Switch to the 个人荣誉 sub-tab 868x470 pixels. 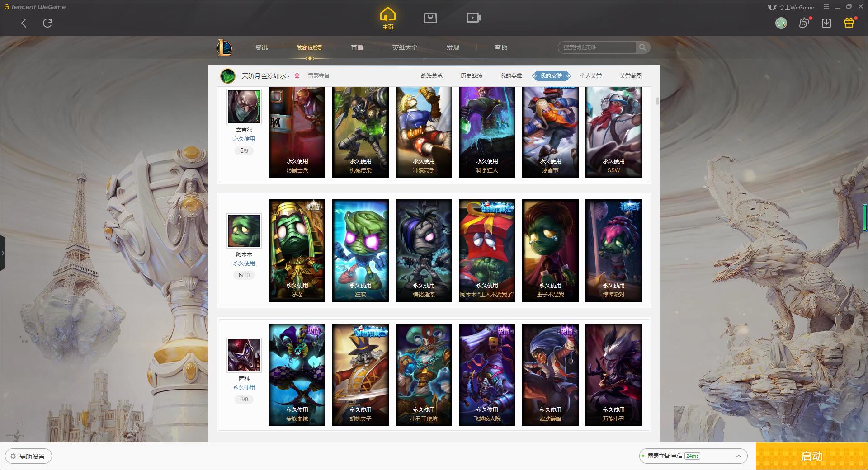pyautogui.click(x=591, y=76)
